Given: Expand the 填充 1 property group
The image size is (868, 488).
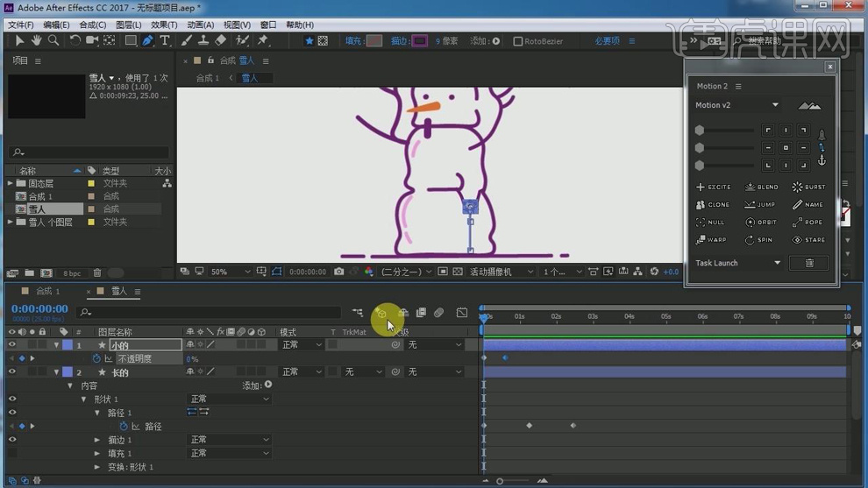Looking at the screenshot, I should (x=97, y=454).
